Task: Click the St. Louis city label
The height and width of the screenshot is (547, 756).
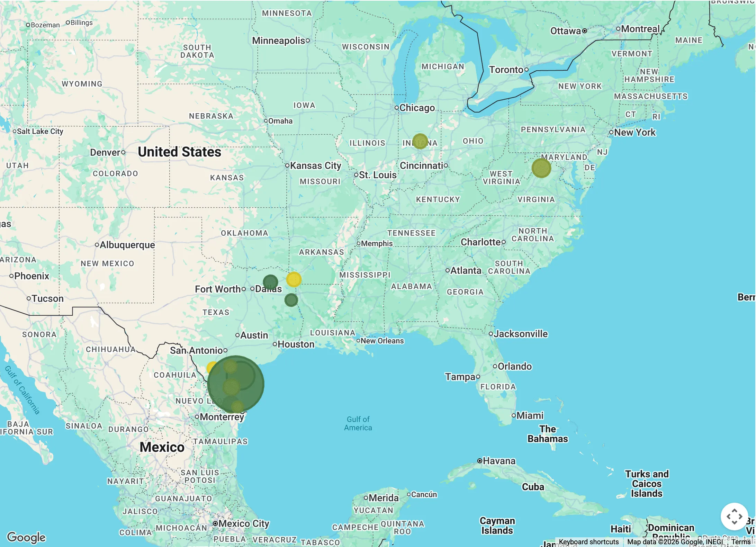Action: [378, 175]
